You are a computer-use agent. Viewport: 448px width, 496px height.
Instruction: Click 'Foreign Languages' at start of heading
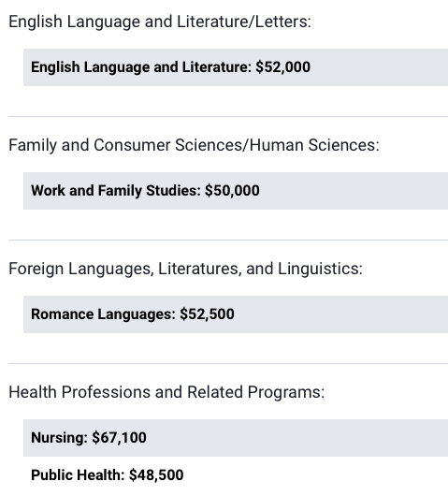pyautogui.click(x=81, y=269)
